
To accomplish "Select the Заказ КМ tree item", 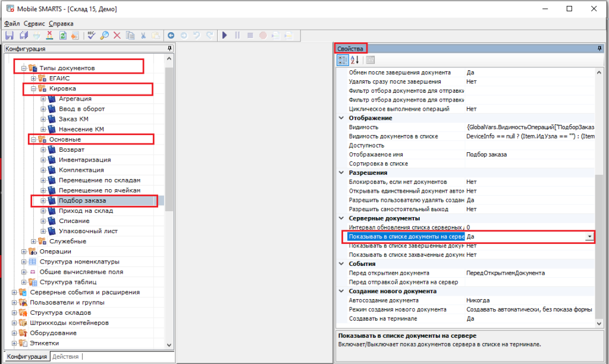I will (73, 119).
